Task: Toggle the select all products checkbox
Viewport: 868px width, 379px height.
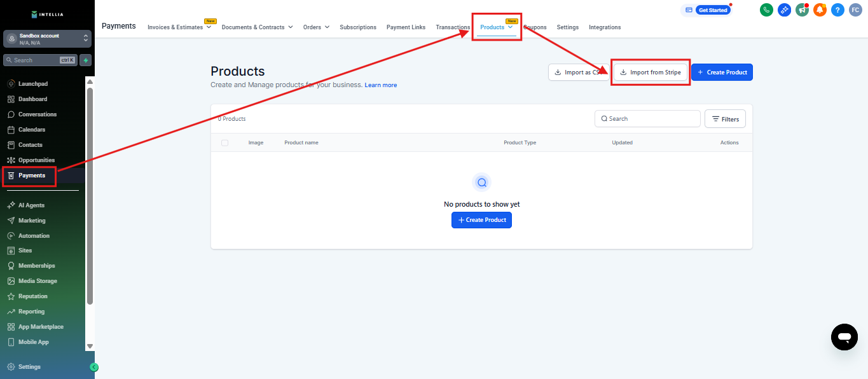Action: coord(224,142)
